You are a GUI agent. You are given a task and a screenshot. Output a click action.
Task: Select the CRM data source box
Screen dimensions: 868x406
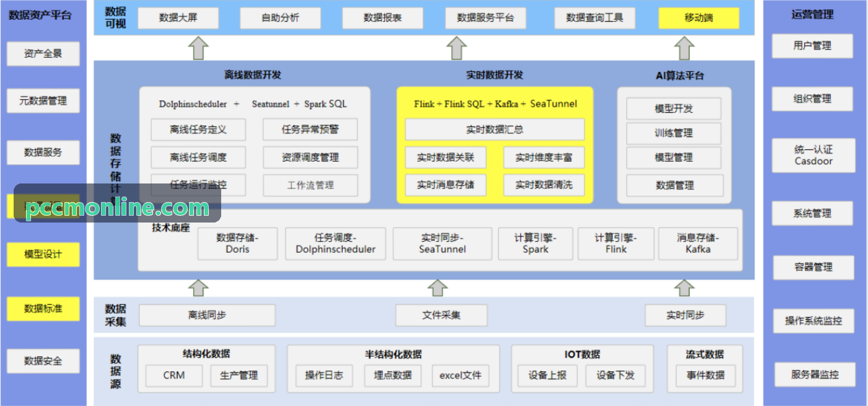(174, 376)
